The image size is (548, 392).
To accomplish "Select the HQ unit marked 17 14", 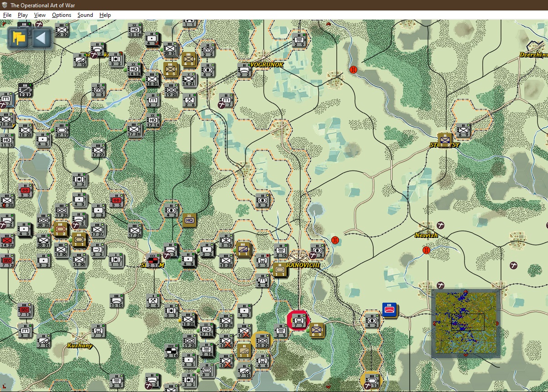I will [153, 121].
